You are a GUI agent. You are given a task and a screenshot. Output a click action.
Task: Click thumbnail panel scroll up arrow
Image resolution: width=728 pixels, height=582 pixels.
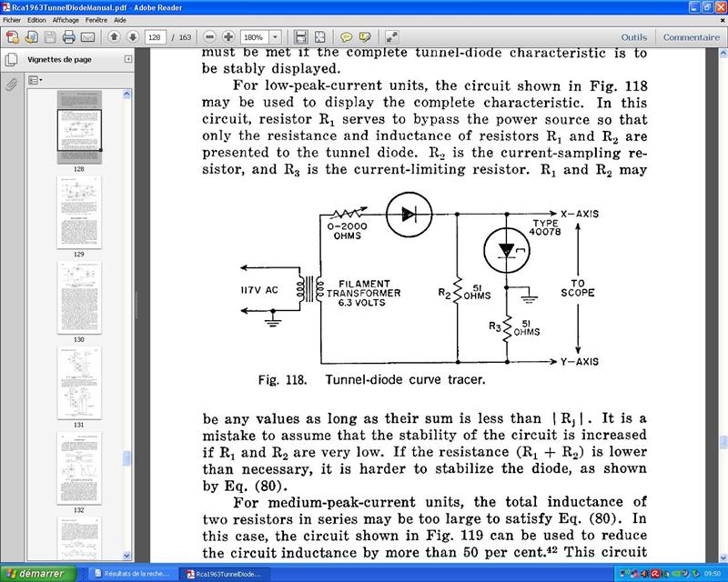pos(126,95)
